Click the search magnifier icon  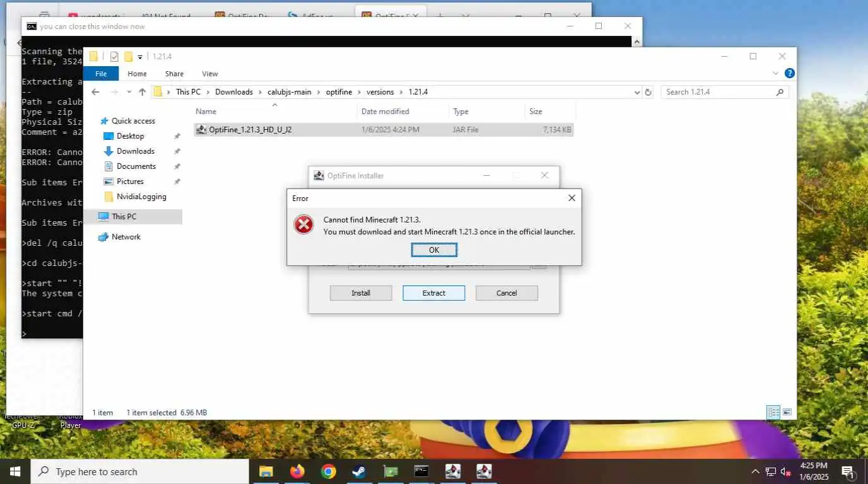780,92
